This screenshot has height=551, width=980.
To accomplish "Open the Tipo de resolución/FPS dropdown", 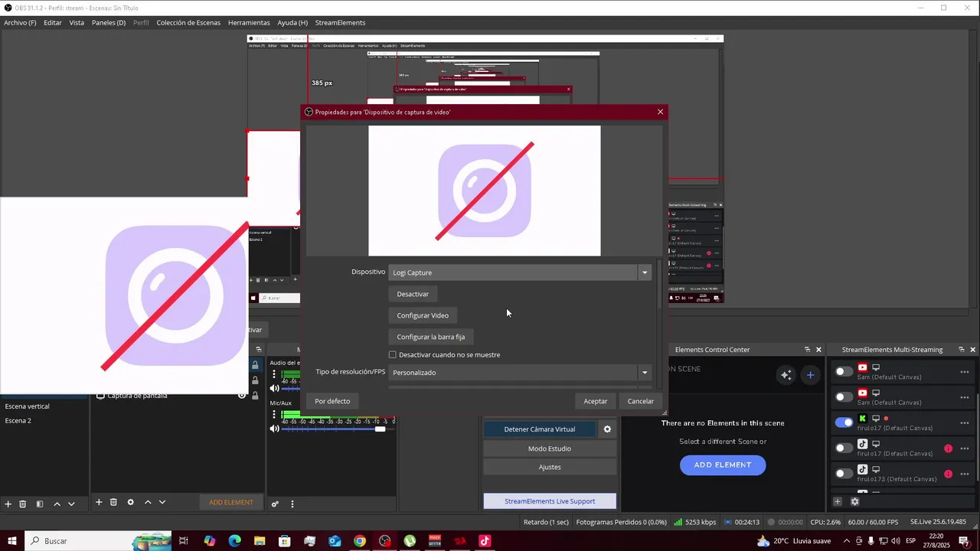I will pyautogui.click(x=520, y=373).
